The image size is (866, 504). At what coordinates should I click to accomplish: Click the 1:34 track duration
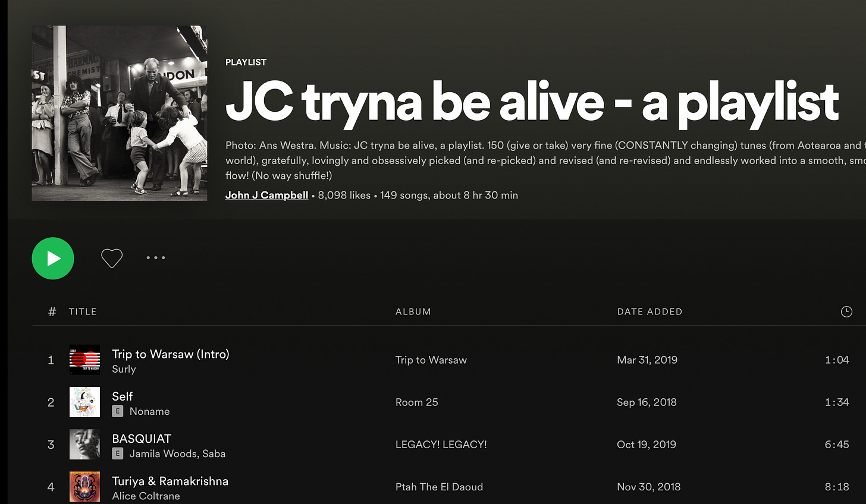tap(837, 402)
